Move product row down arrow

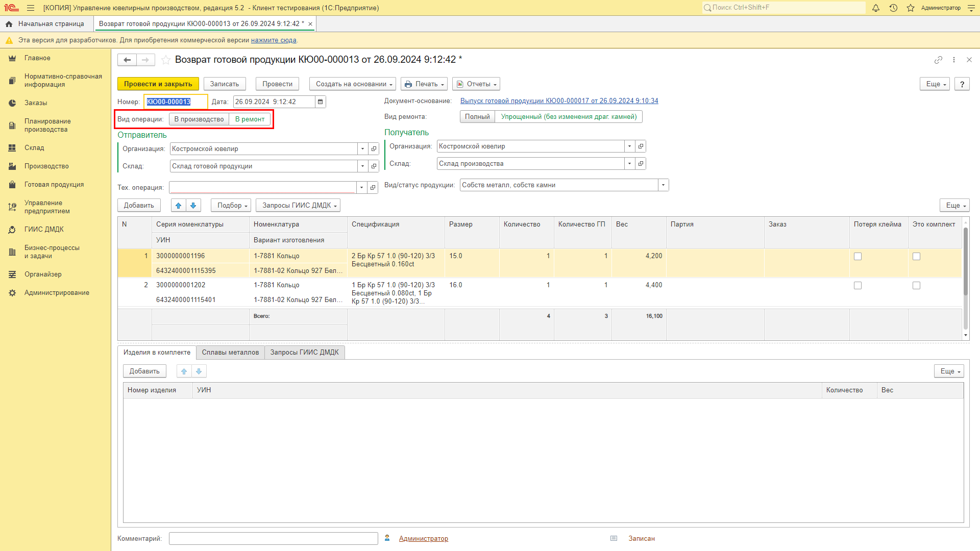[193, 205]
